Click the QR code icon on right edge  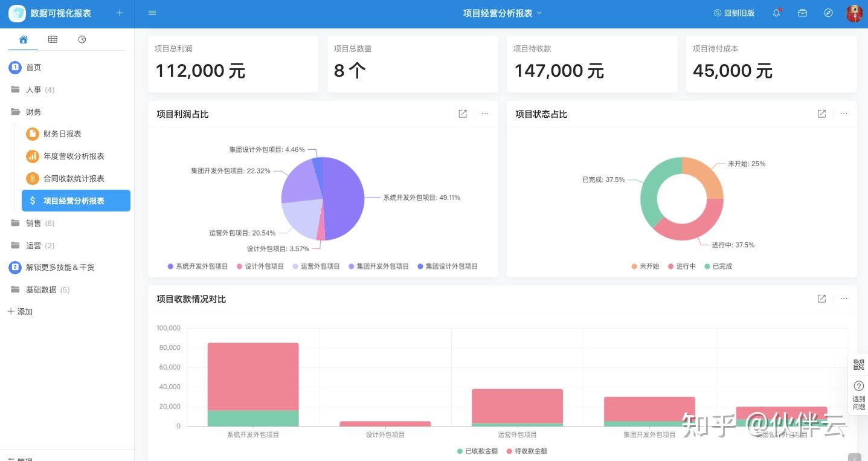tap(858, 365)
